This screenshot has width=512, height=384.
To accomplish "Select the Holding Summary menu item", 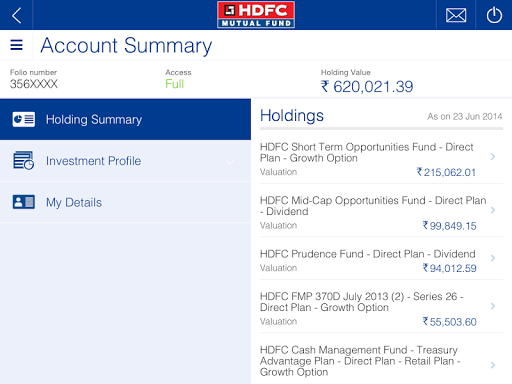I will (125, 119).
